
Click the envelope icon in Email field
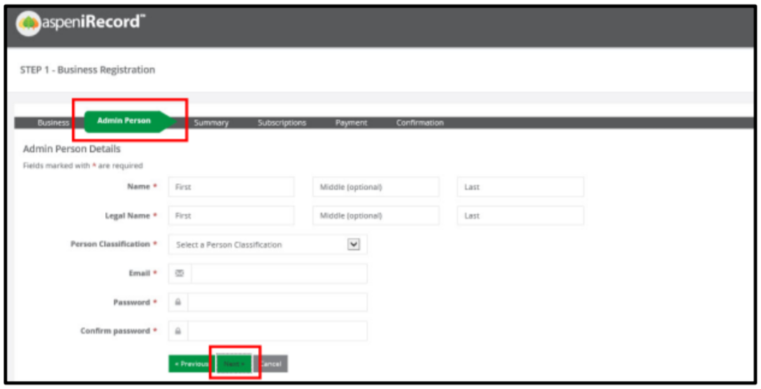click(x=180, y=274)
